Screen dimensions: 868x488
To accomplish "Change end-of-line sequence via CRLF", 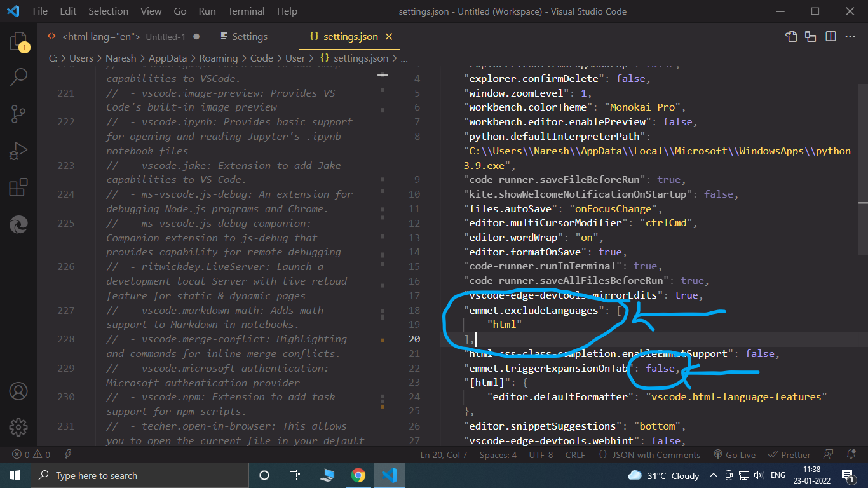I will point(575,455).
